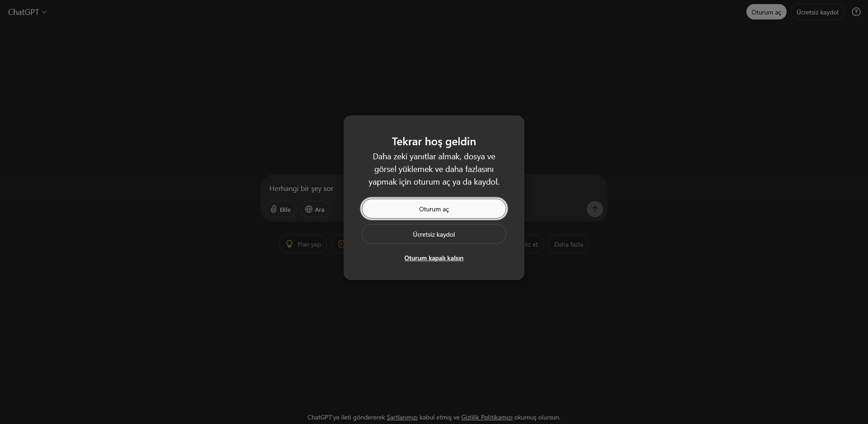Select the lightbulb Plan yap suggestion
Viewport: 868px width, 424px height.
coord(303,244)
